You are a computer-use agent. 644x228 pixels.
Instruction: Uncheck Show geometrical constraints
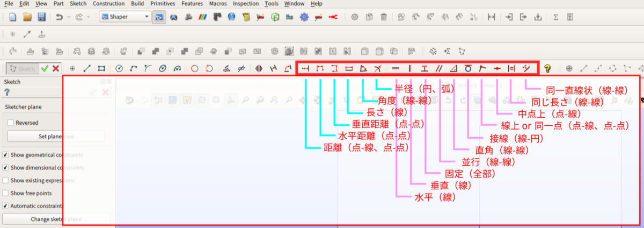(x=5, y=155)
